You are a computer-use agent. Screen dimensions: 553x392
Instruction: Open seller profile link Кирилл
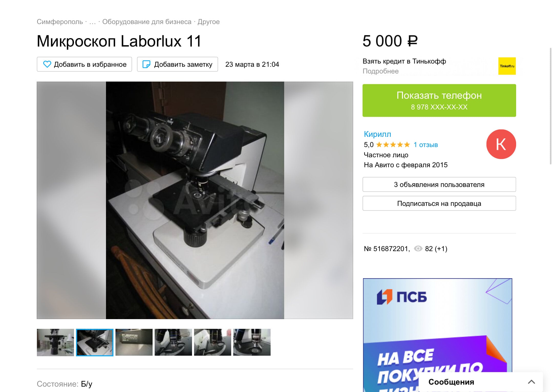tap(377, 134)
